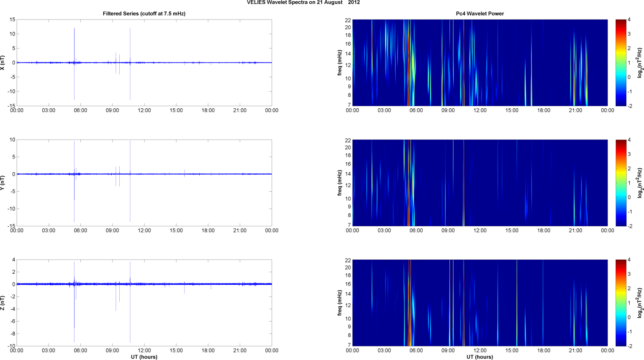Click the top spectrogram's colorbar

[620, 63]
